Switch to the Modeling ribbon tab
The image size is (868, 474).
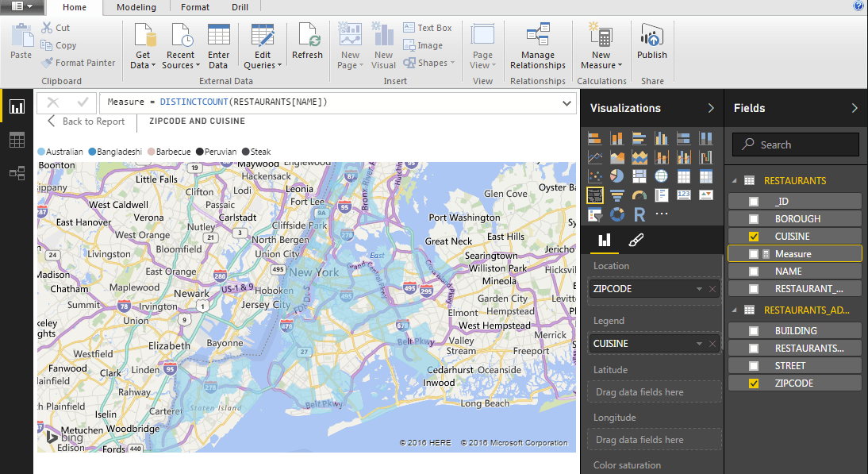[136, 7]
